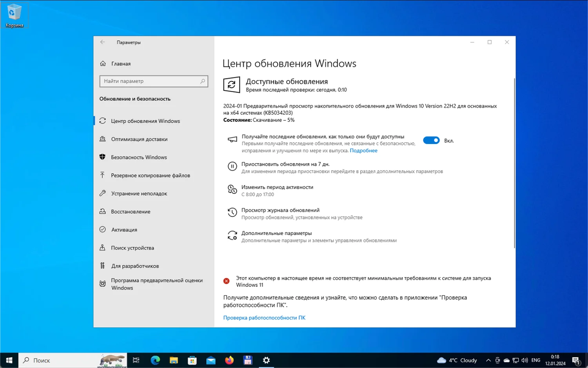This screenshot has height=368, width=588.
Task: Click the ENG language indicator
Action: 536,360
